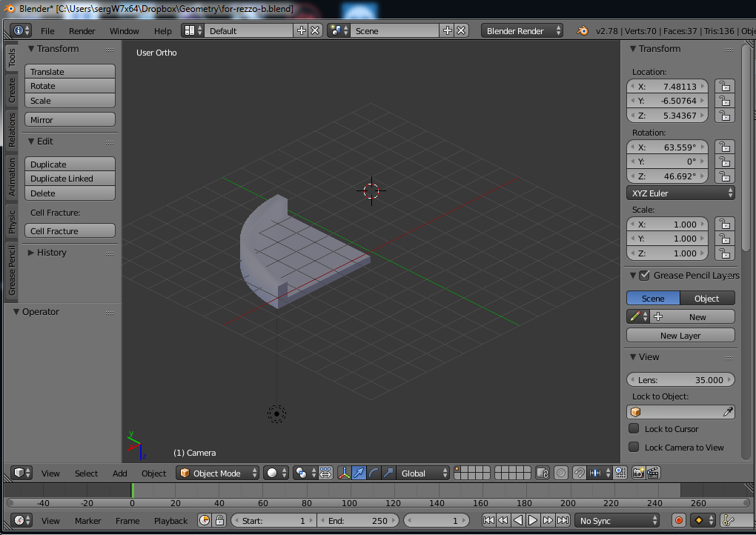Select the 3D manipulator translate arrow icon
This screenshot has width=756, height=535.
(x=359, y=473)
